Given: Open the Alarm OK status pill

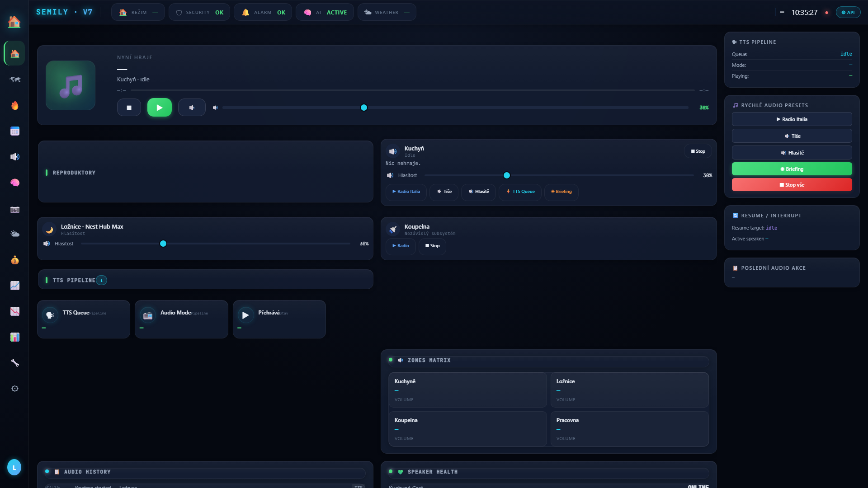Looking at the screenshot, I should tap(263, 12).
